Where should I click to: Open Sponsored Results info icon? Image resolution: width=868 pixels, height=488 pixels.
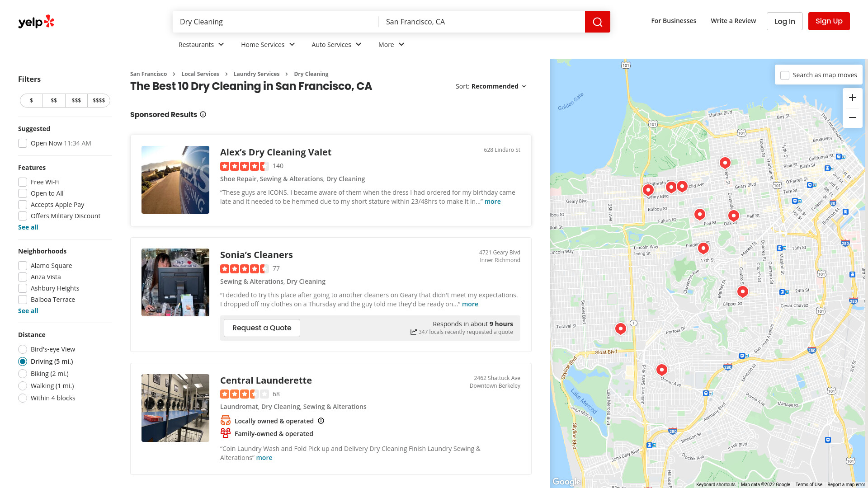coord(203,114)
